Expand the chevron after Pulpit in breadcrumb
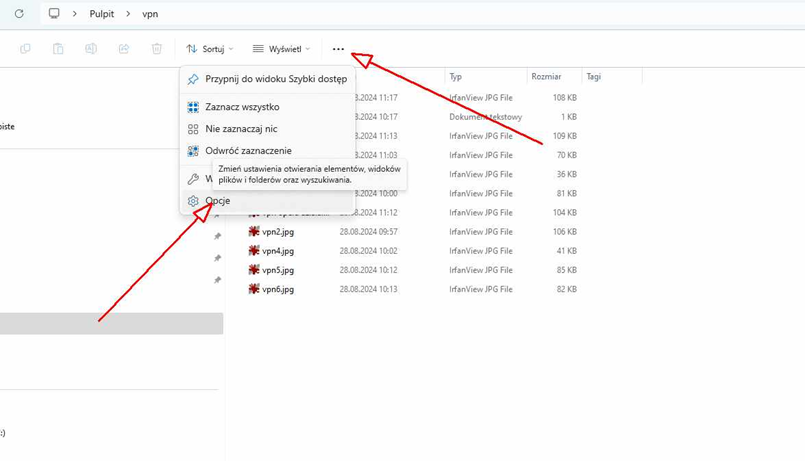 pos(128,14)
